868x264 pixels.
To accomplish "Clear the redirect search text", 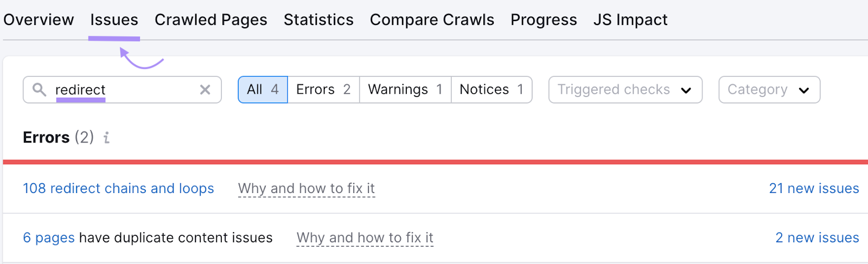I will [205, 89].
